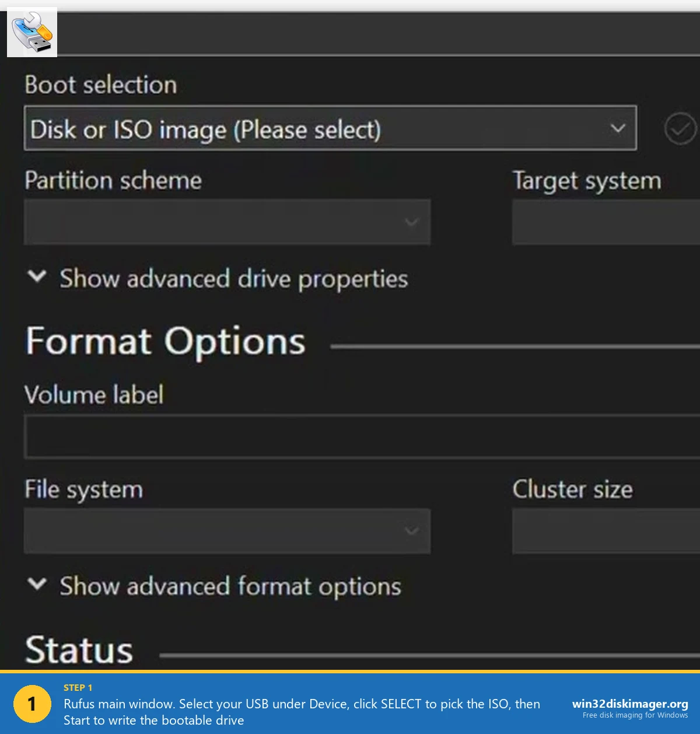The image size is (700, 734).
Task: Click the yellow Step 1 number badge
Action: click(32, 704)
